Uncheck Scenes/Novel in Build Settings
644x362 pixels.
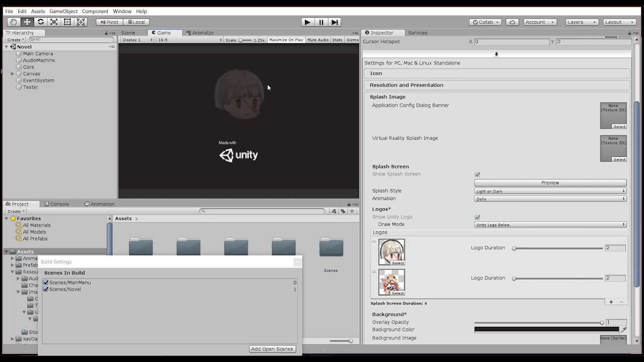pos(46,290)
